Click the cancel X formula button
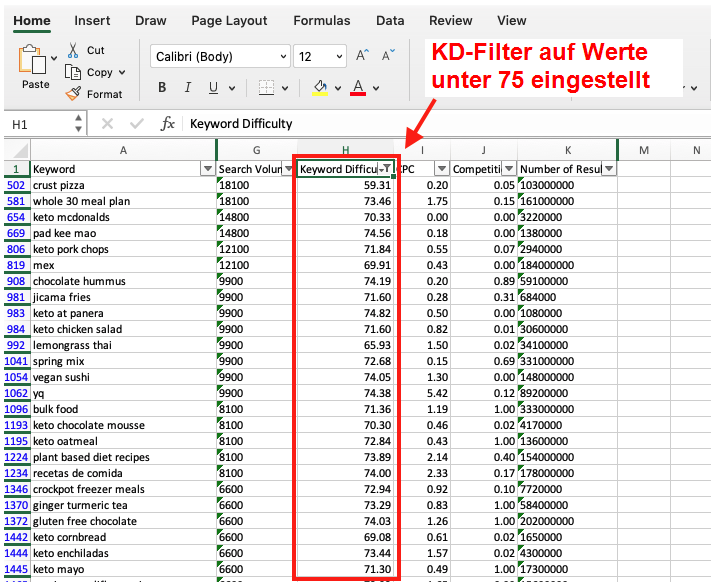This screenshot has height=583, width=715. point(107,124)
